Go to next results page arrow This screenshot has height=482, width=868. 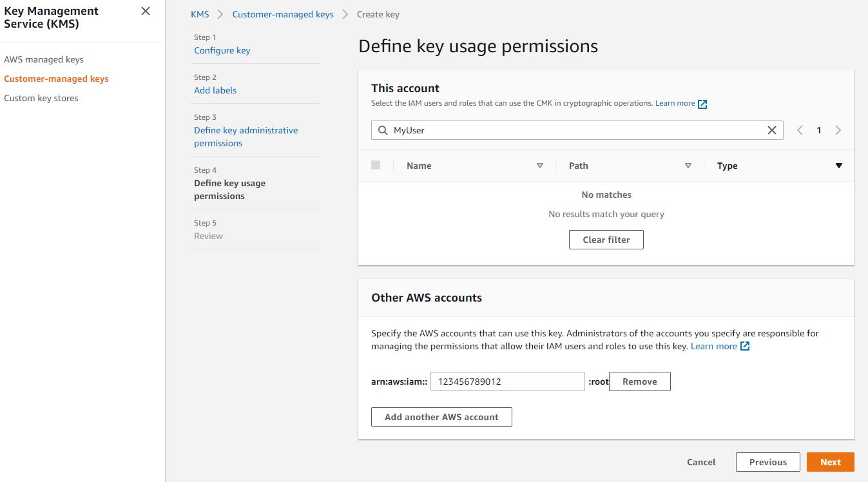(x=838, y=130)
